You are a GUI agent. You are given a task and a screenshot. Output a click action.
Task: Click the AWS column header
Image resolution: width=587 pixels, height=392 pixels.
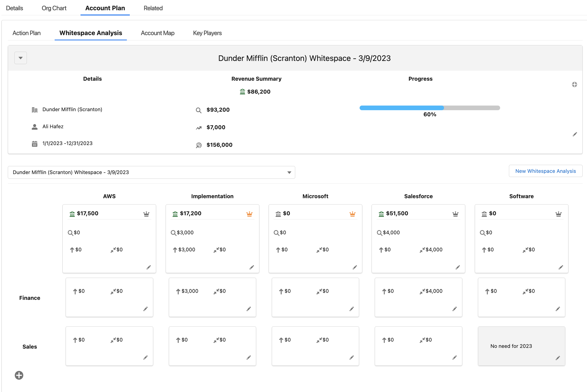(x=109, y=196)
